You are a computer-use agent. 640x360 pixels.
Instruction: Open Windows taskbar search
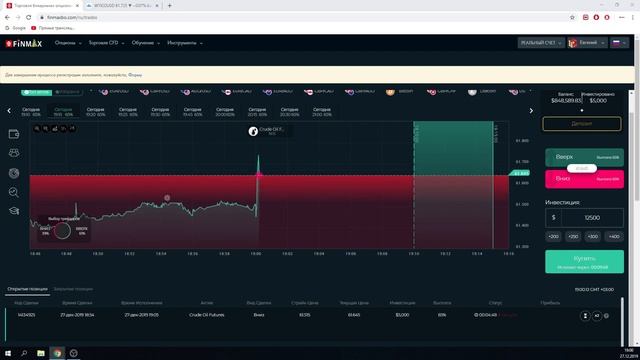24,353
